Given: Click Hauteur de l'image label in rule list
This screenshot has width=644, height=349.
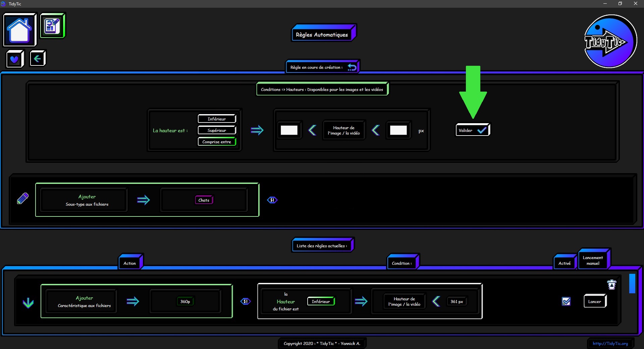Looking at the screenshot, I should pyautogui.click(x=405, y=301).
